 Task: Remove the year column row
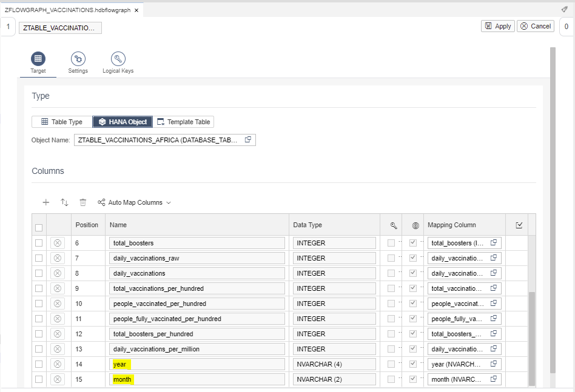(x=58, y=364)
